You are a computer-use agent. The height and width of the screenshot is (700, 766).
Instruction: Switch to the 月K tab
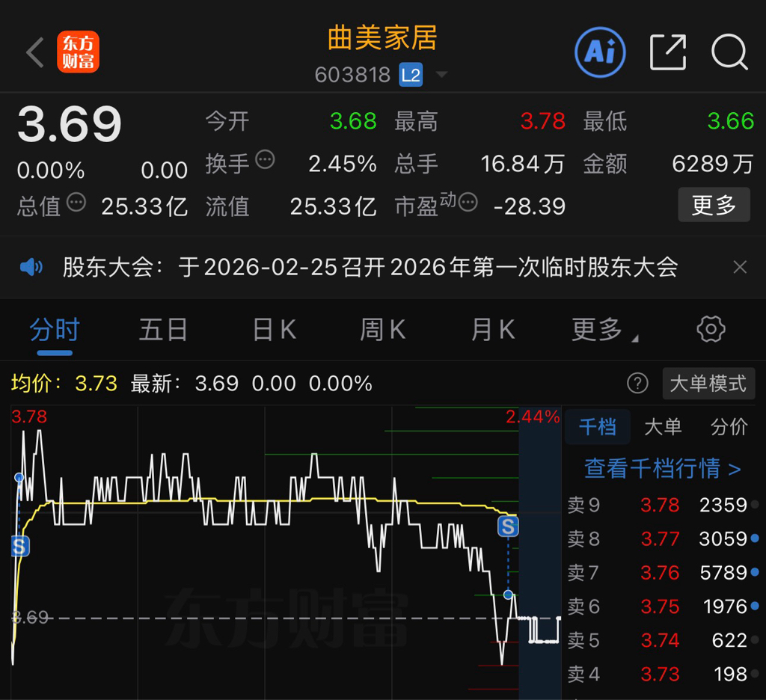coord(493,330)
